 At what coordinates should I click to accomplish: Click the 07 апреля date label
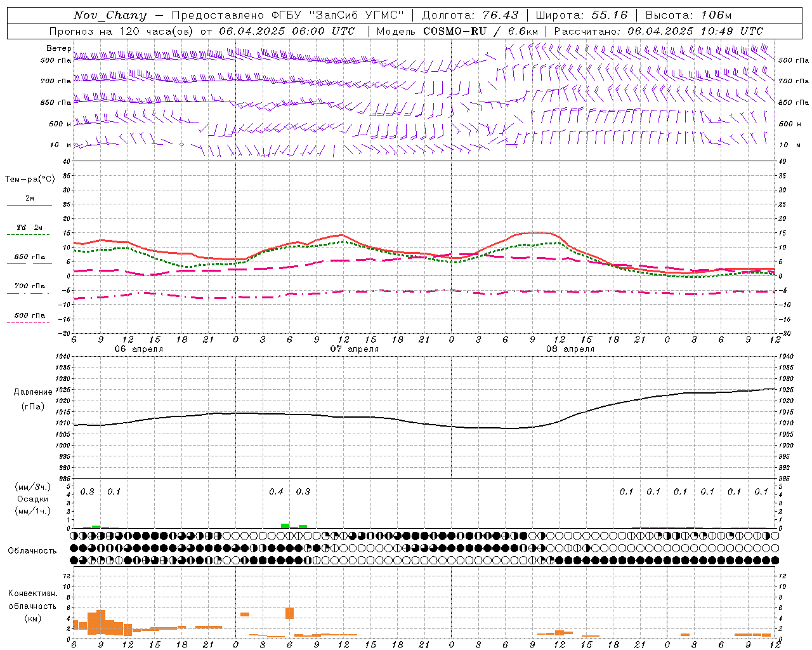354,349
